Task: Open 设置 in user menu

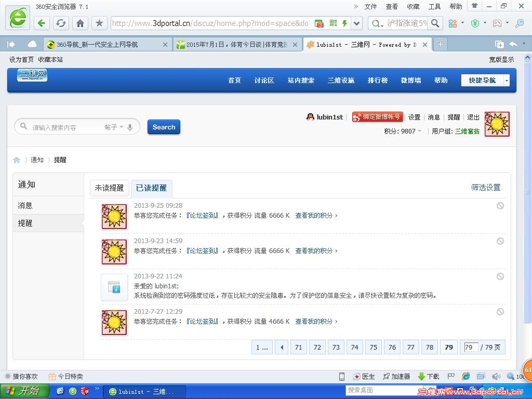Action: click(414, 117)
